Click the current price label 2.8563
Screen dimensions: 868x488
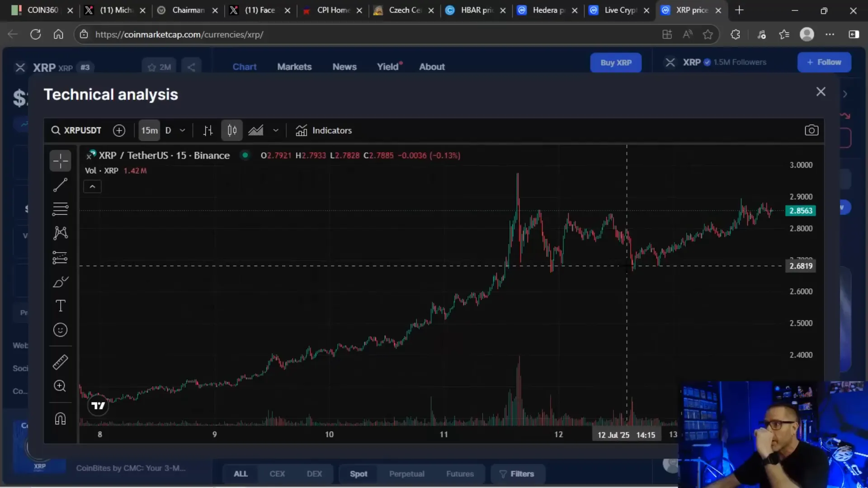pyautogui.click(x=801, y=211)
